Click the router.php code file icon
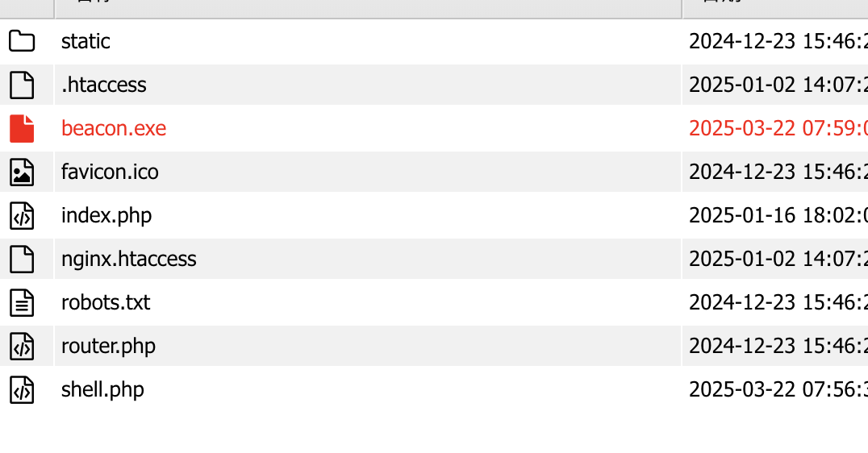The width and height of the screenshot is (868, 453). 22,347
